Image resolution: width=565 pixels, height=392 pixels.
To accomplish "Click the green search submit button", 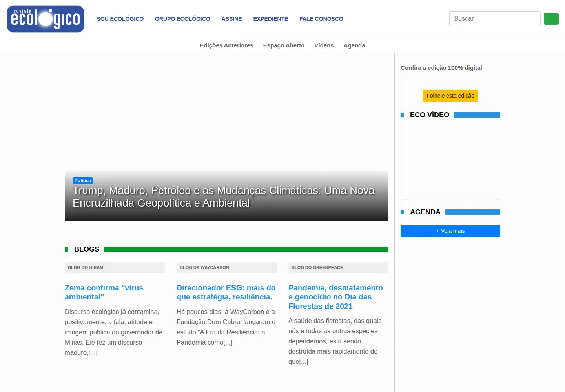I will pos(551,19).
